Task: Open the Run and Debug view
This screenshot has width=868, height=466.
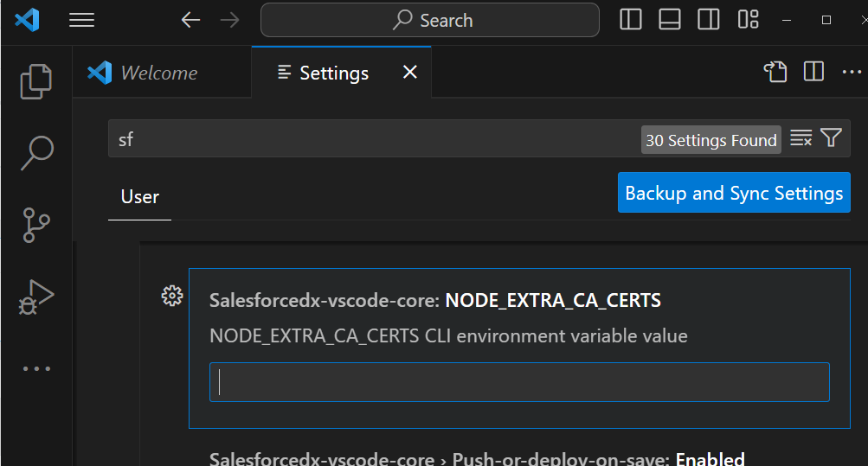Action: point(36,297)
